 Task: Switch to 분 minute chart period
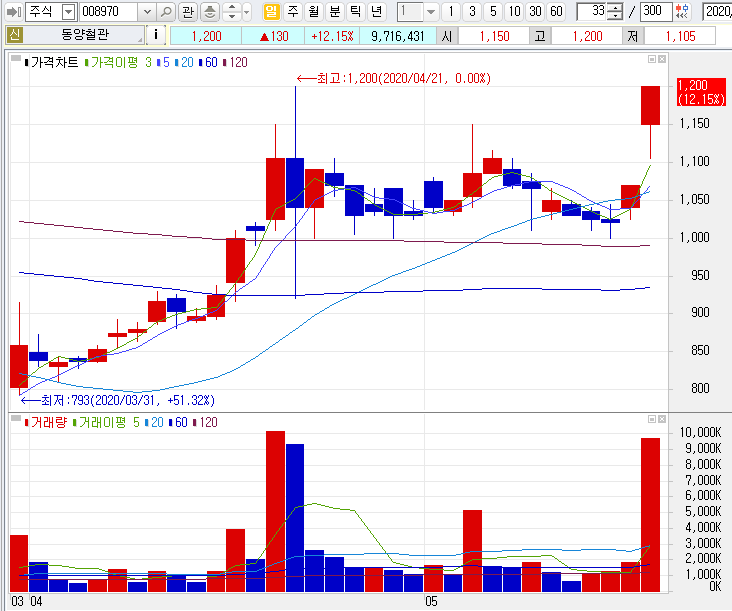(335, 11)
